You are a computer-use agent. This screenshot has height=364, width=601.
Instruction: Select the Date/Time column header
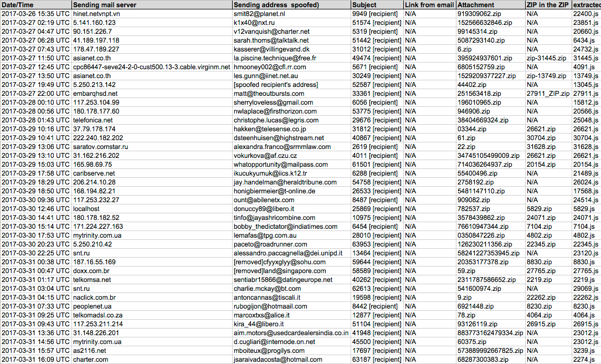[x=35, y=5]
